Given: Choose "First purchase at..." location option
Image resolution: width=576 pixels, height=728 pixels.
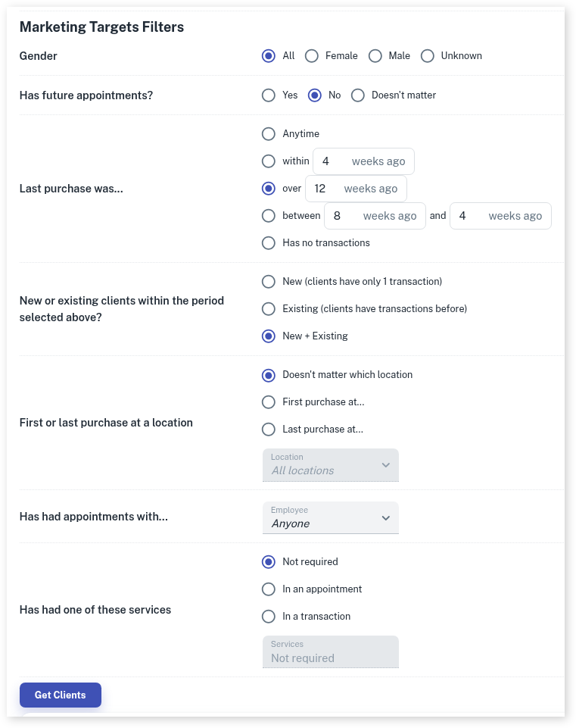Looking at the screenshot, I should (268, 402).
